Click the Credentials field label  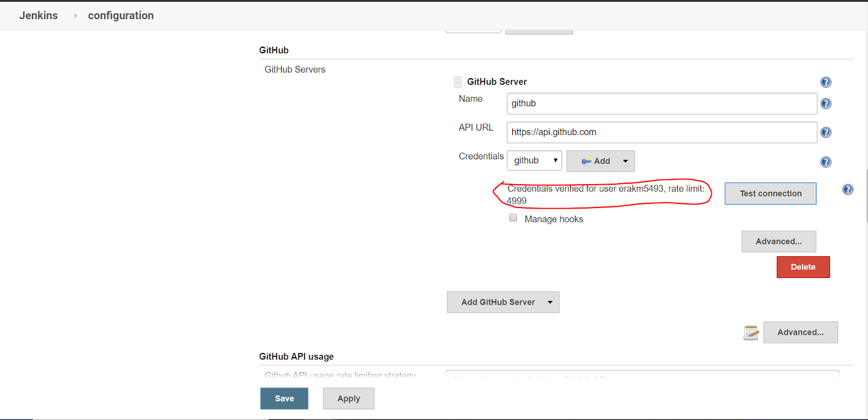pyautogui.click(x=481, y=156)
